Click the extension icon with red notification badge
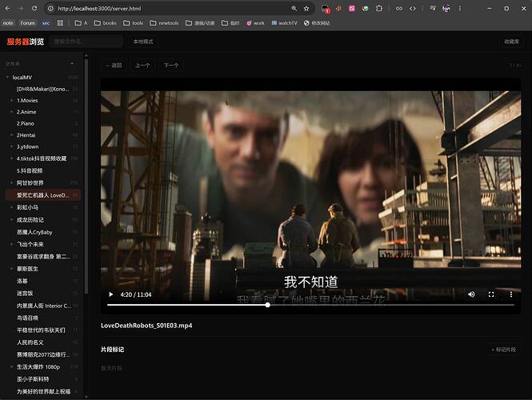This screenshot has width=532, height=400. [x=326, y=9]
